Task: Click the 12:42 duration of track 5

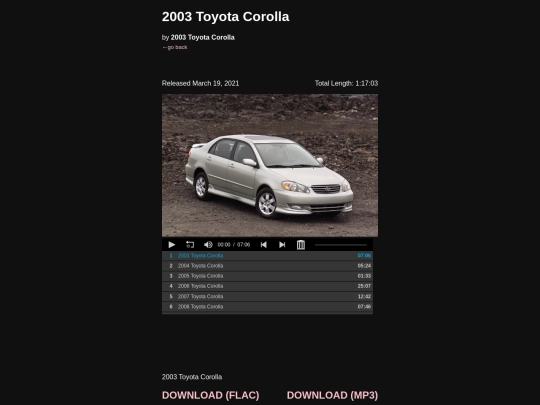Action: (364, 297)
